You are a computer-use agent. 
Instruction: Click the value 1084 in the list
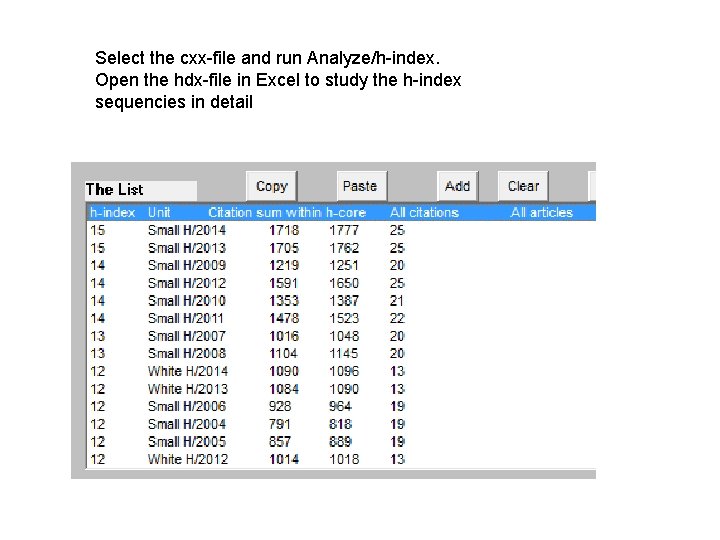tap(284, 389)
